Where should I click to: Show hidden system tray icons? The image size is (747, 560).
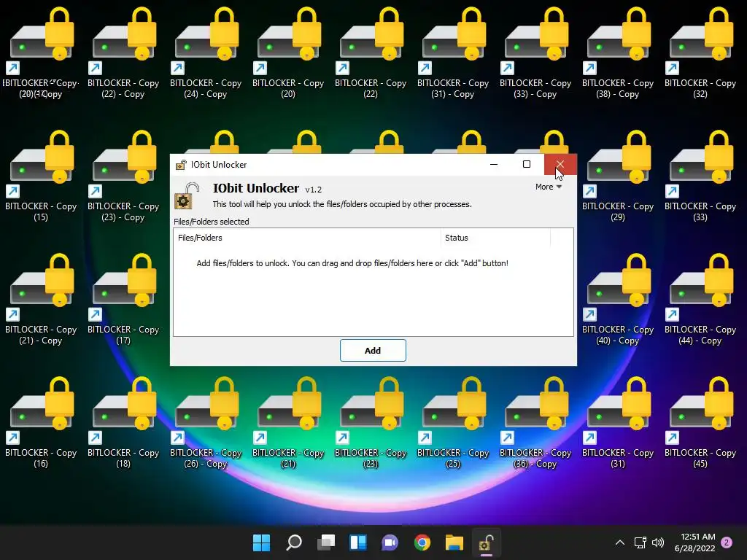620,542
